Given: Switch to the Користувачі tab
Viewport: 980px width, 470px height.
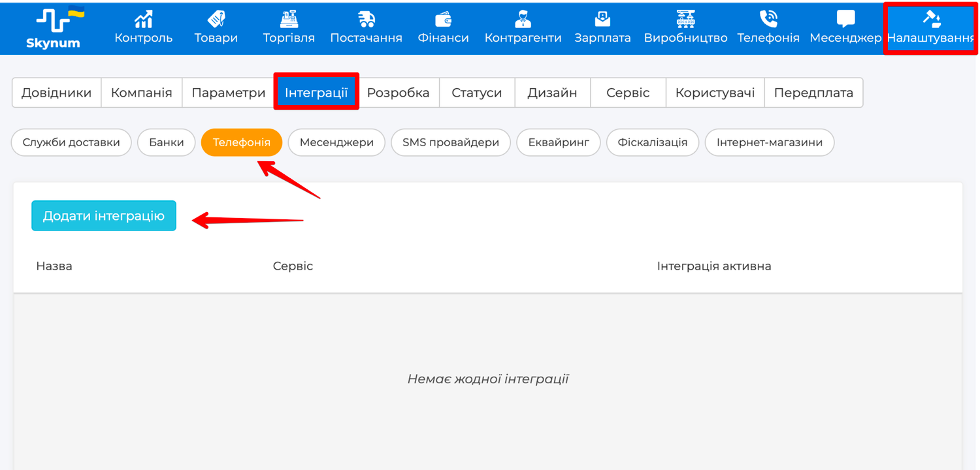Looking at the screenshot, I should tap(715, 93).
